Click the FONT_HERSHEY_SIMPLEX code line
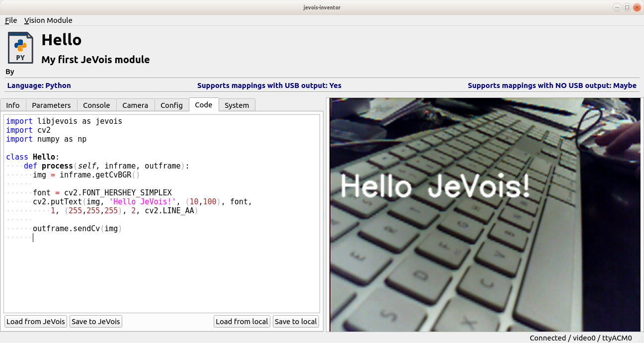The image size is (644, 343). [102, 193]
